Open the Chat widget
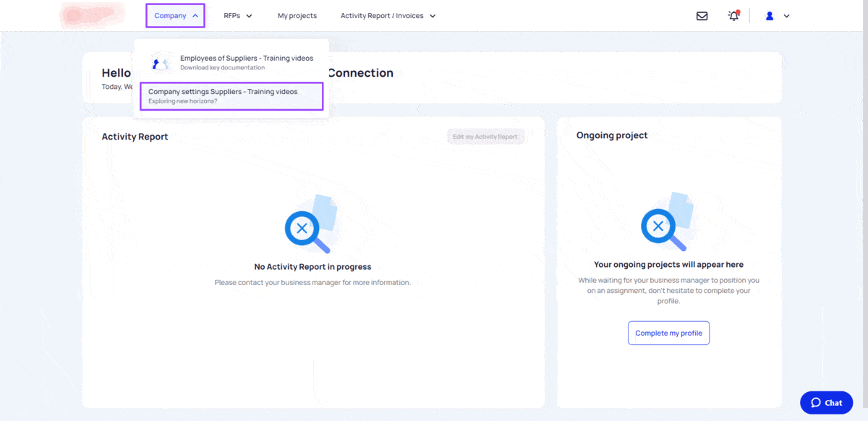 click(x=827, y=403)
